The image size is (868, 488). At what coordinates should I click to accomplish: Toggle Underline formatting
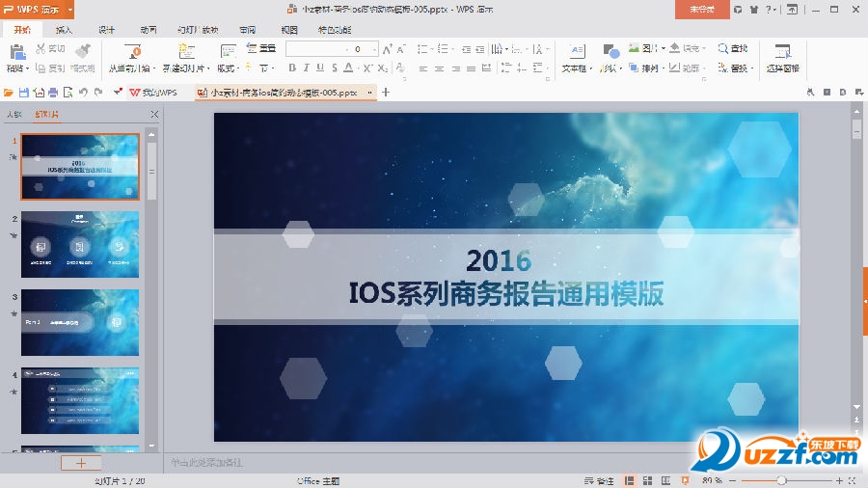(x=320, y=68)
